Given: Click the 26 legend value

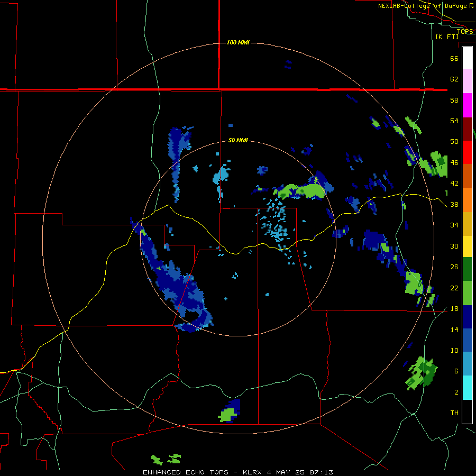Looking at the screenshot, I should click(x=454, y=267).
